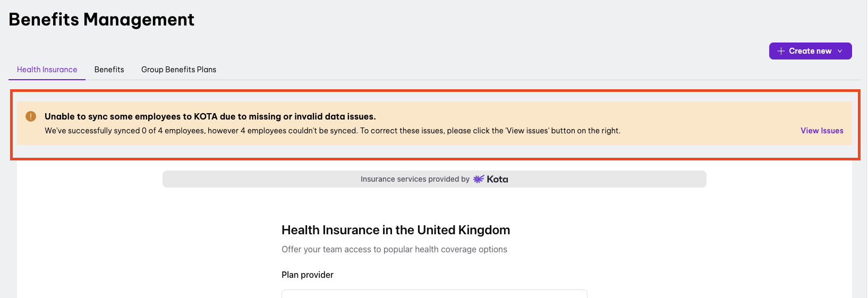The width and height of the screenshot is (868, 298).
Task: Click the Insurance services provided by text
Action: [x=415, y=179]
